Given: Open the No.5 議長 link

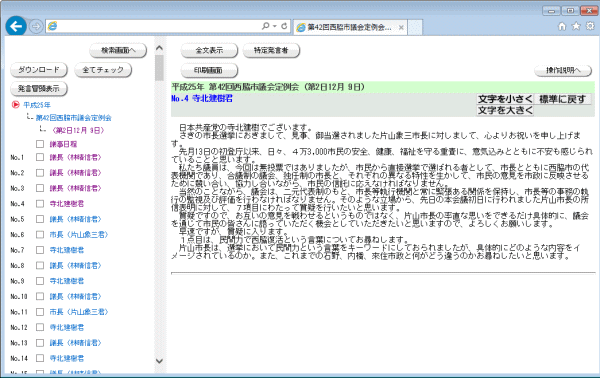Looking at the screenshot, I should 75,219.
